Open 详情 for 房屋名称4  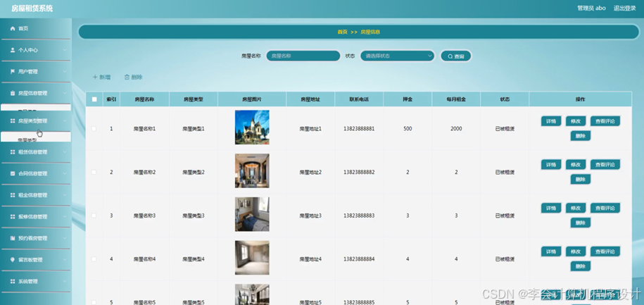(x=551, y=251)
